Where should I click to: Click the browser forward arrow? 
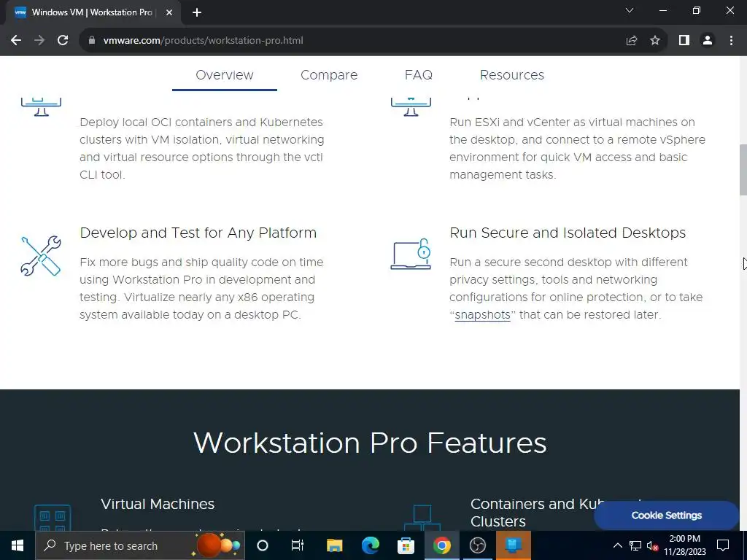pyautogui.click(x=39, y=41)
